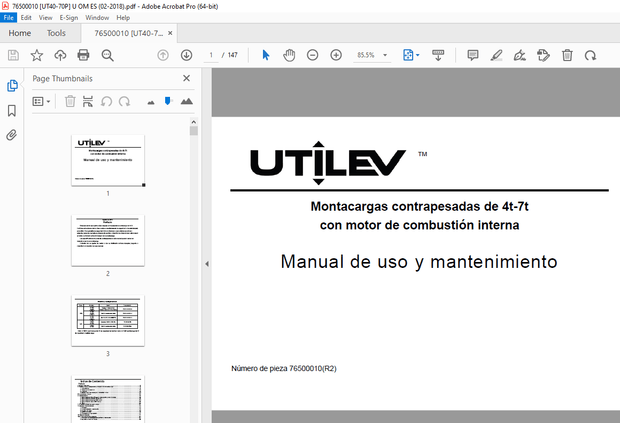Open the Bookmarks panel
The width and height of the screenshot is (620, 423).
tap(12, 110)
